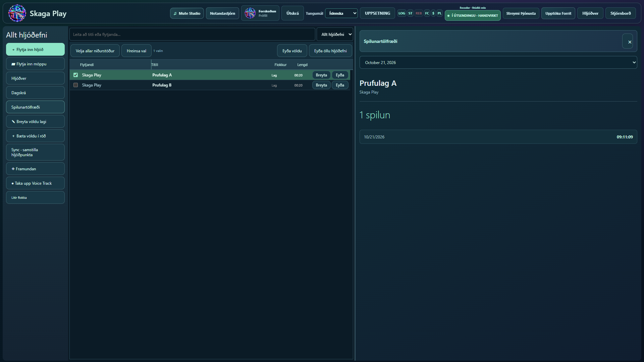
Task: Click the Lengd column header
Action: [x=302, y=65]
